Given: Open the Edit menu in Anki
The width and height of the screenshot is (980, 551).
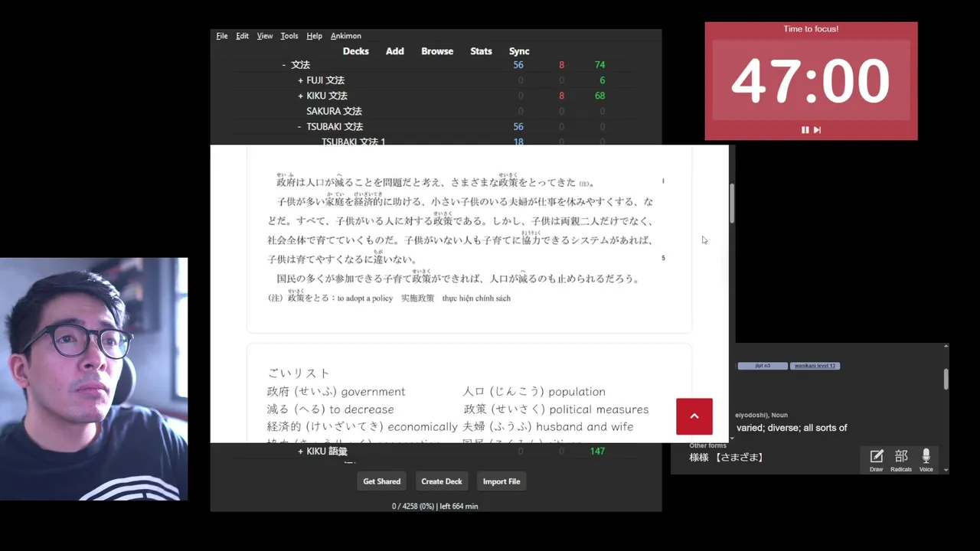Looking at the screenshot, I should click(x=242, y=36).
